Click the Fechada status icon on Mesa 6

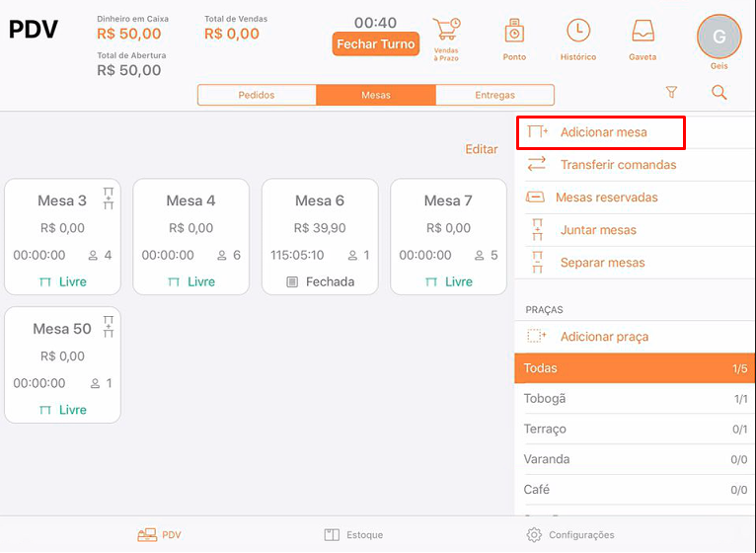292,281
